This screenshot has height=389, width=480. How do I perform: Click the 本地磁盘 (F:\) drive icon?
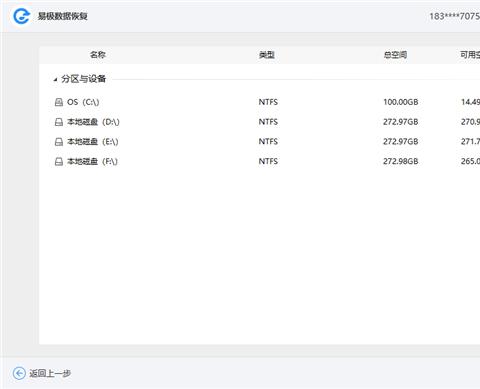[59, 162]
